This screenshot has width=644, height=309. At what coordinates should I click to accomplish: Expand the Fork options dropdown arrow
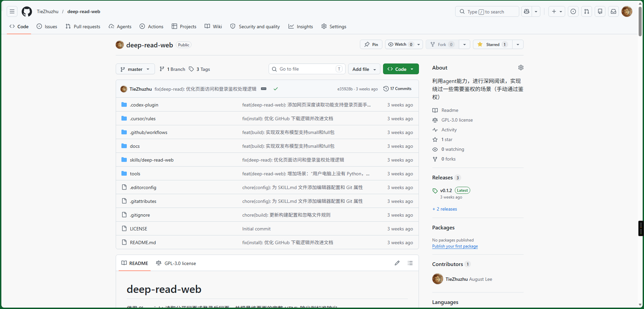465,44
